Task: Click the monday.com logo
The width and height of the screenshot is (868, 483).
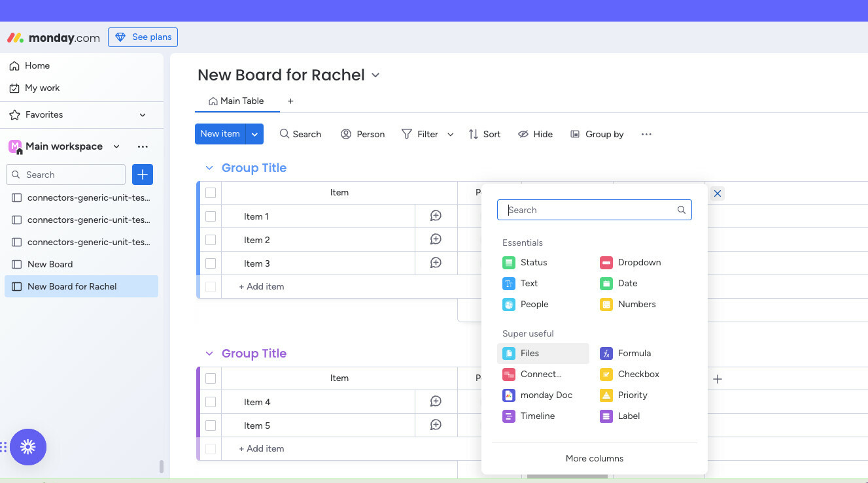Action: point(54,38)
